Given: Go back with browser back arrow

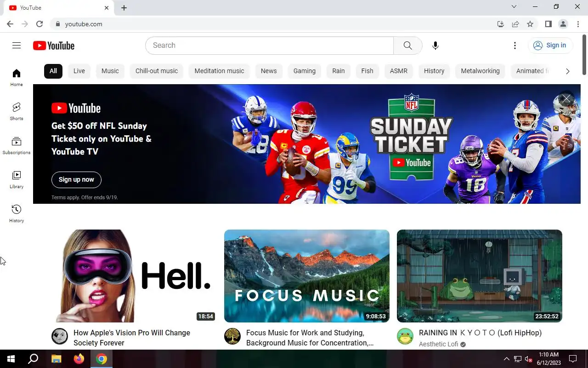Looking at the screenshot, I should (10, 24).
